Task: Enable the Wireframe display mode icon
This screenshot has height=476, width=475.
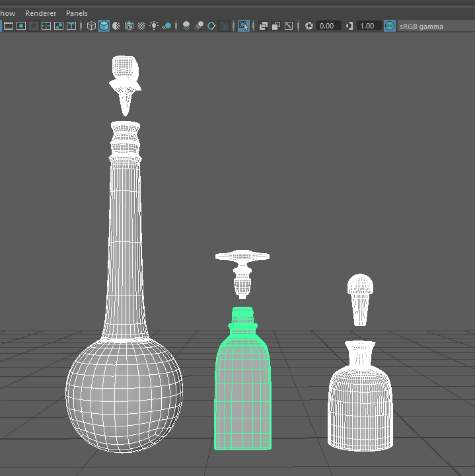Action: (92, 26)
